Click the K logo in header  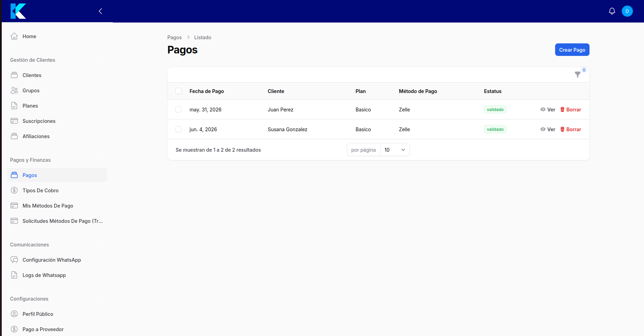point(18,11)
